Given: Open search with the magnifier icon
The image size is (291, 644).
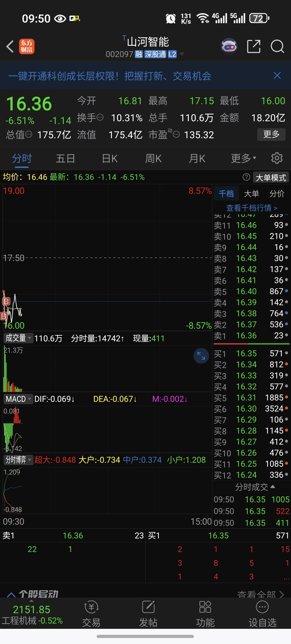Looking at the screenshot, I should pos(277,46).
